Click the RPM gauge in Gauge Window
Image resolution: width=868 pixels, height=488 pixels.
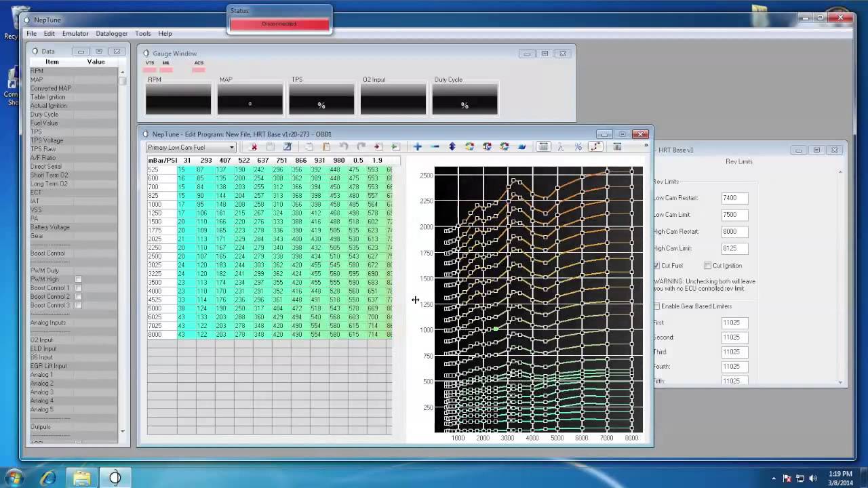tap(178, 100)
